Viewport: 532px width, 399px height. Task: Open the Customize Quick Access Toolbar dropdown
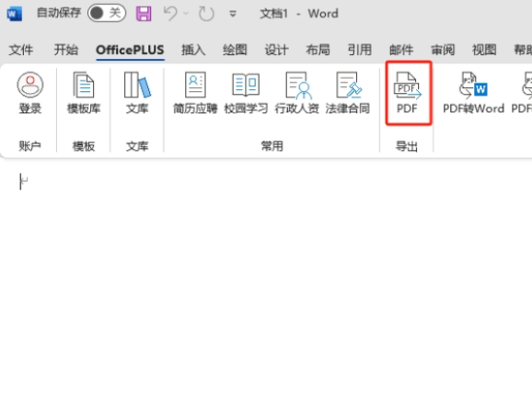pyautogui.click(x=233, y=14)
